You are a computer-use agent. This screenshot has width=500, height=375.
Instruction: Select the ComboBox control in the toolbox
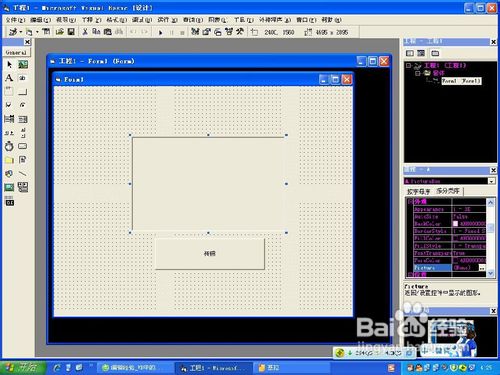[x=9, y=119]
